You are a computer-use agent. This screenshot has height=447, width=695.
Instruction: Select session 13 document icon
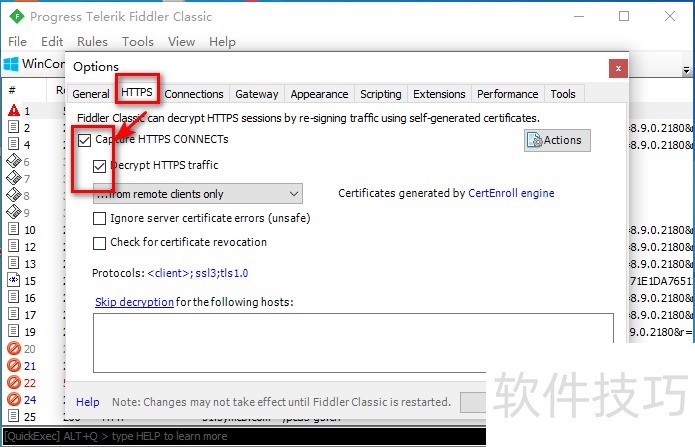click(x=14, y=263)
